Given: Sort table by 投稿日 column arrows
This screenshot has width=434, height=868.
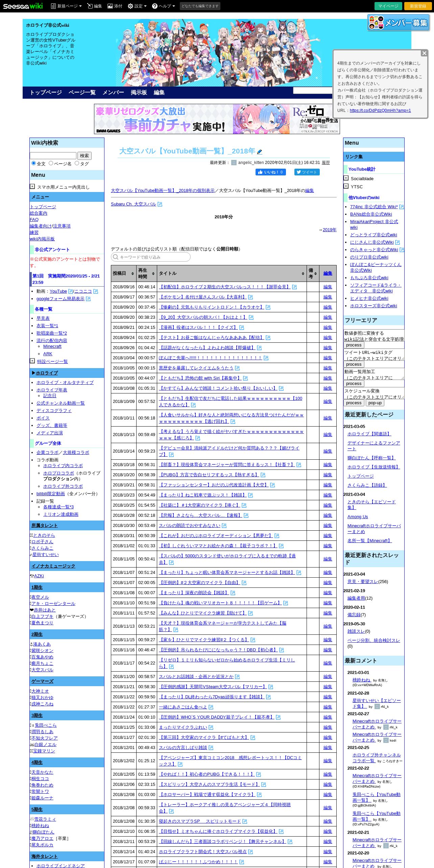Looking at the screenshot, I should (132, 273).
